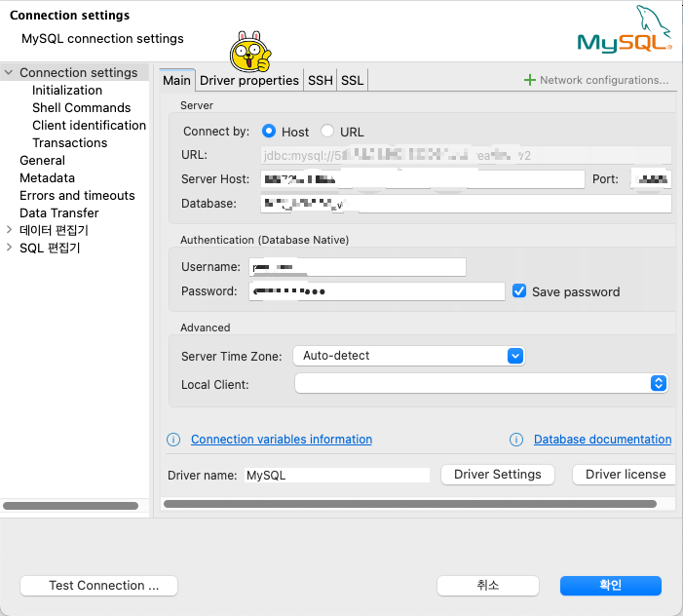Expand the SQL 편집기 tree node
This screenshot has height=616, width=683.
(9, 248)
